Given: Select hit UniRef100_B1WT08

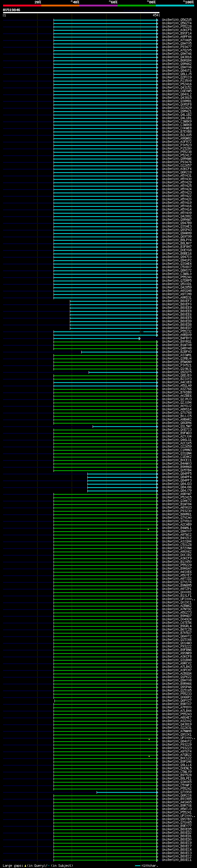Looking at the screenshot, I should (176, 345).
